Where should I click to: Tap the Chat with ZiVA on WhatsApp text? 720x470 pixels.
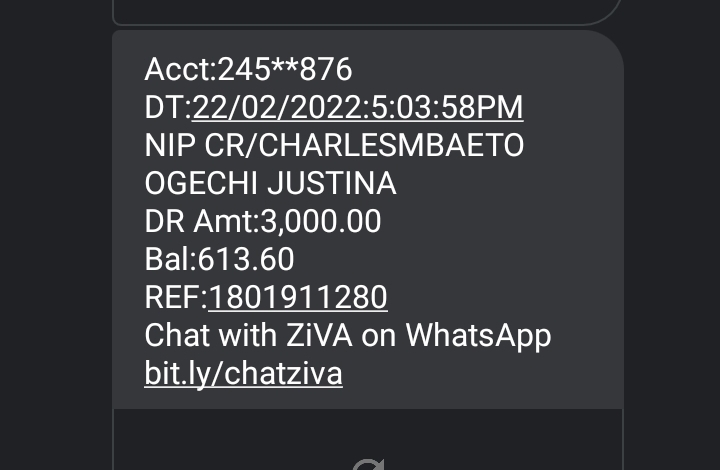[x=348, y=336]
